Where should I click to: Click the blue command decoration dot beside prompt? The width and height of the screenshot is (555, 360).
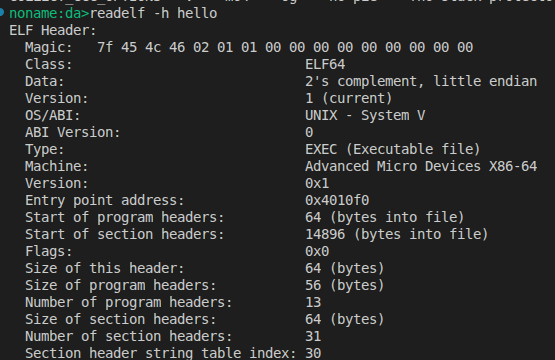[1, 13]
